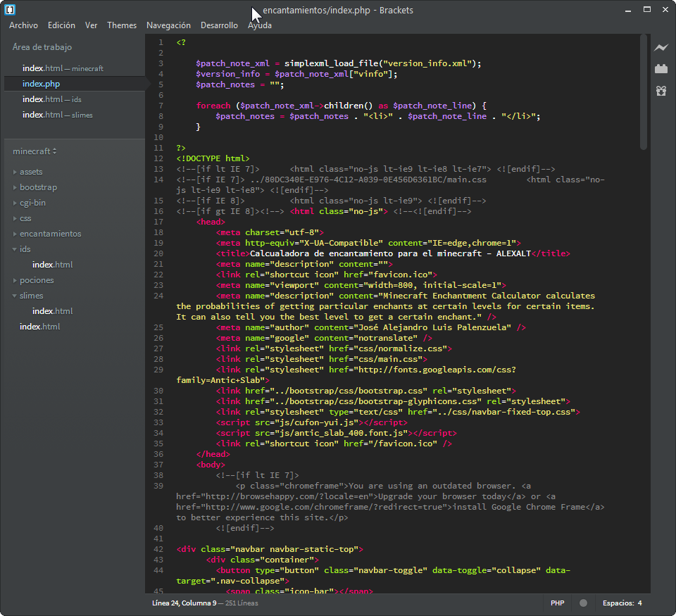Change the PHP language mode in status bar

click(x=558, y=603)
